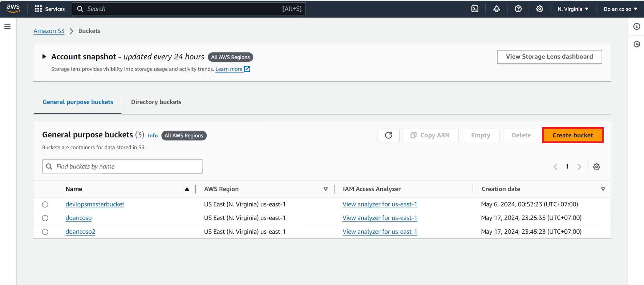Viewport: 644px width, 285px height.
Task: Open table preferences gear icon
Action: tap(596, 167)
